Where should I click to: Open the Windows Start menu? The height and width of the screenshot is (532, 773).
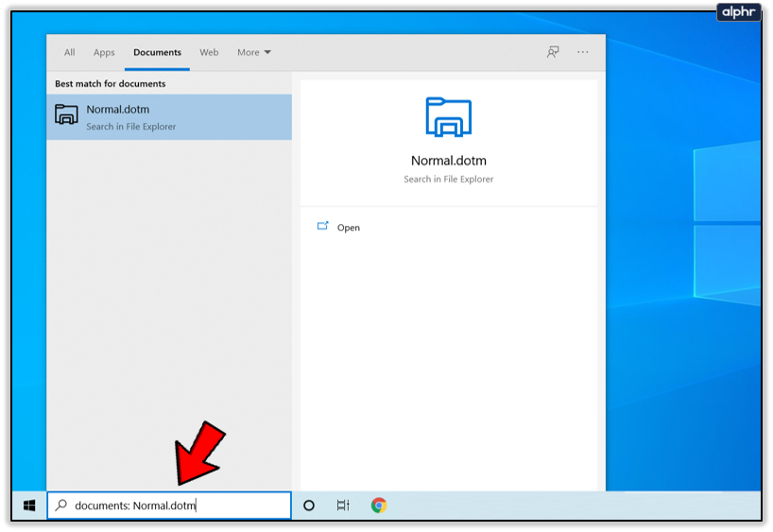point(29,506)
